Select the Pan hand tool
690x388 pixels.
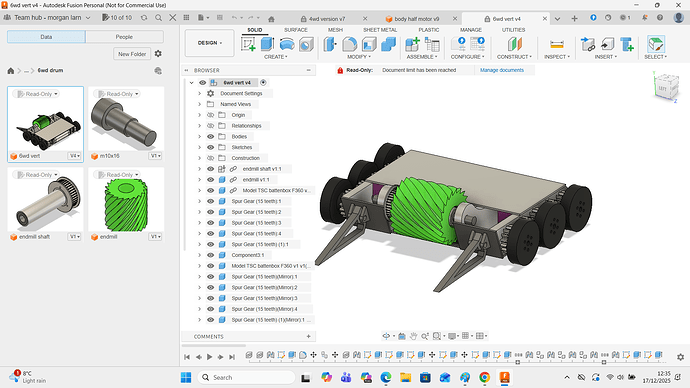tap(413, 336)
